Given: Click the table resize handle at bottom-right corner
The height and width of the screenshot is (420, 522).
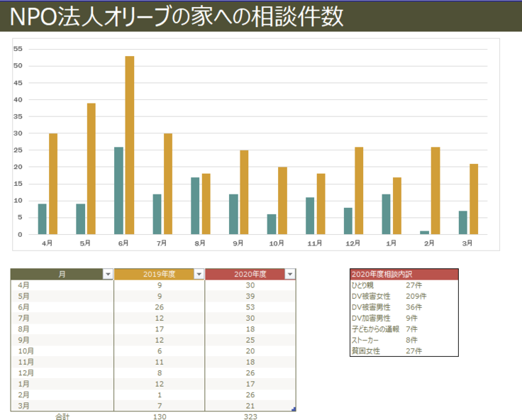Looking at the screenshot, I should [294, 409].
